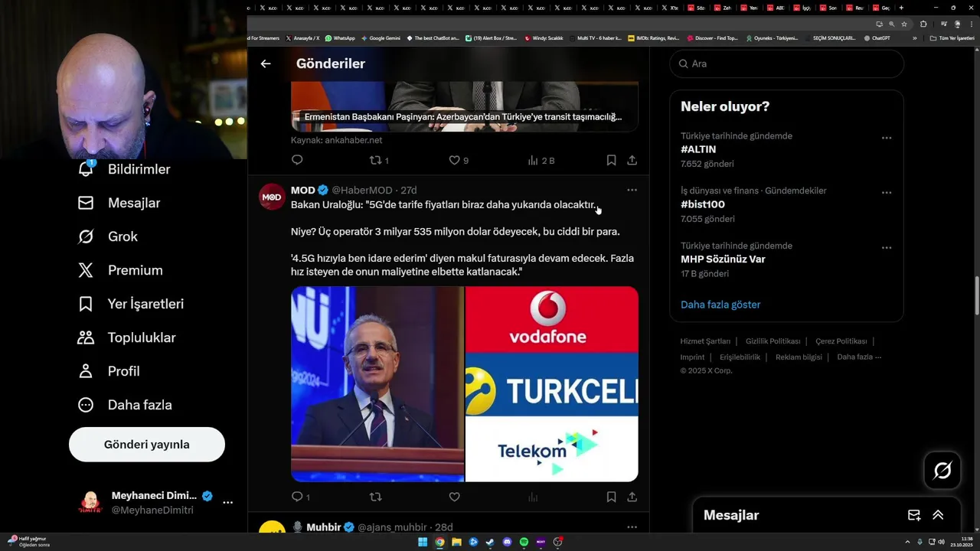Click Daha fazla göster under trends
Image resolution: width=980 pixels, height=551 pixels.
click(x=720, y=305)
